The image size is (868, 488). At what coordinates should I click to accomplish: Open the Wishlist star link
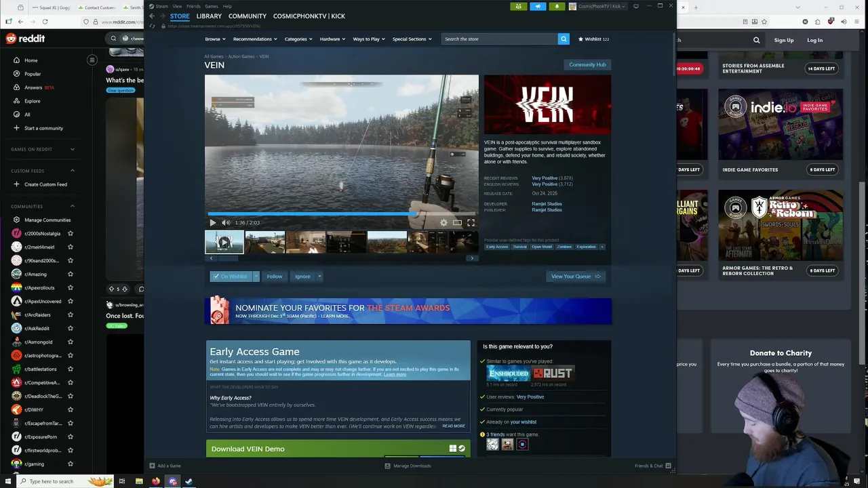click(x=593, y=39)
